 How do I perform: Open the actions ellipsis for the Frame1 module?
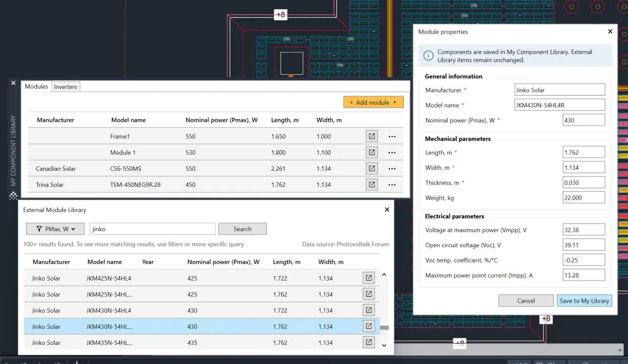coord(392,136)
